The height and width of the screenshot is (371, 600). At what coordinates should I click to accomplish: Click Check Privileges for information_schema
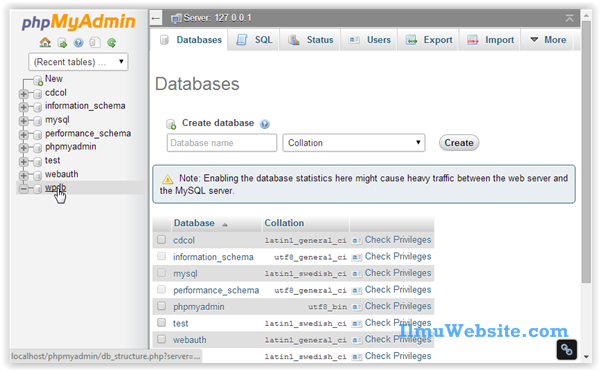pos(398,256)
